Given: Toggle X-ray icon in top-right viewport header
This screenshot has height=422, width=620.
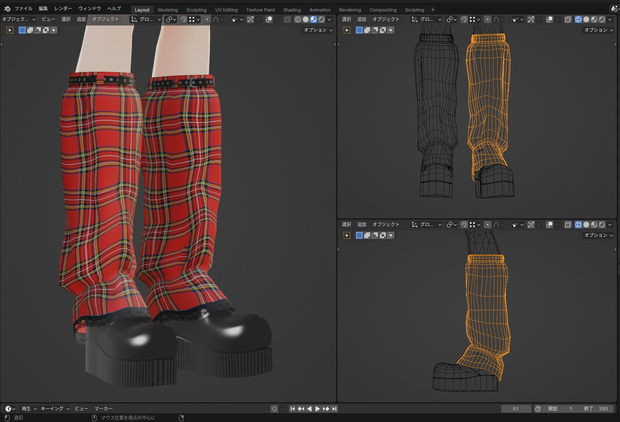Looking at the screenshot, I should tap(568, 19).
